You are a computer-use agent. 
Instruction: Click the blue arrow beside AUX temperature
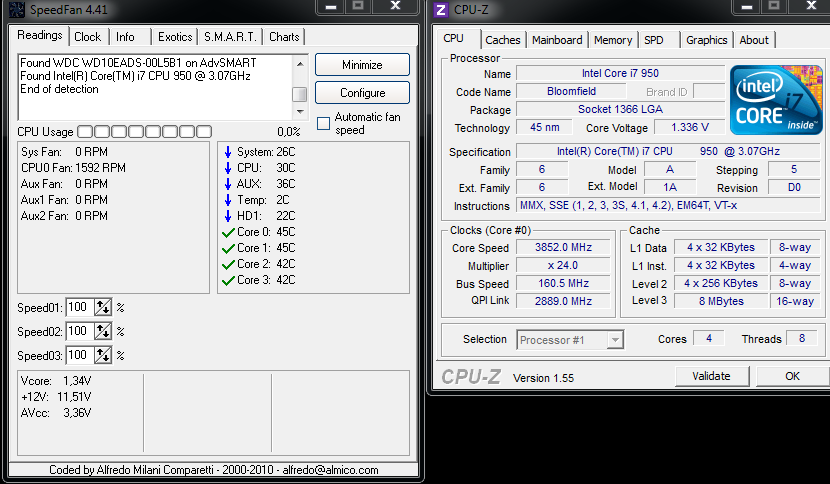(228, 184)
